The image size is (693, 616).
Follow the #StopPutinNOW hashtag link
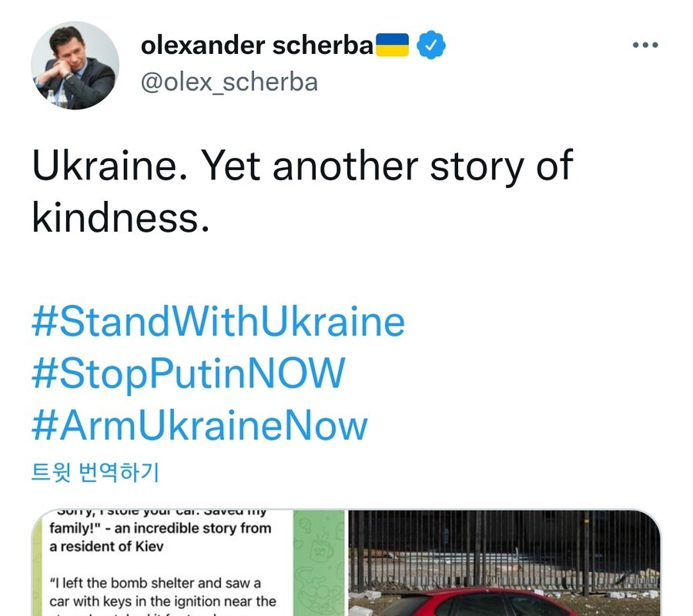click(188, 373)
